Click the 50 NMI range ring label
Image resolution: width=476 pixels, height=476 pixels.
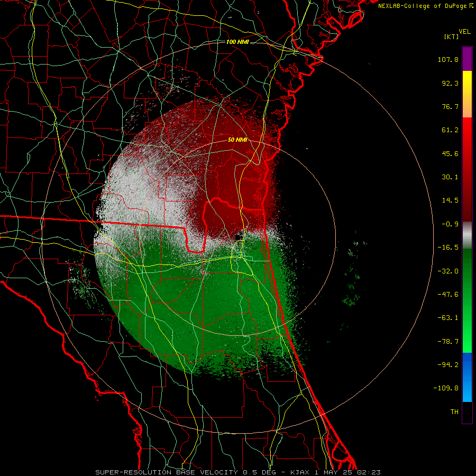click(237, 140)
